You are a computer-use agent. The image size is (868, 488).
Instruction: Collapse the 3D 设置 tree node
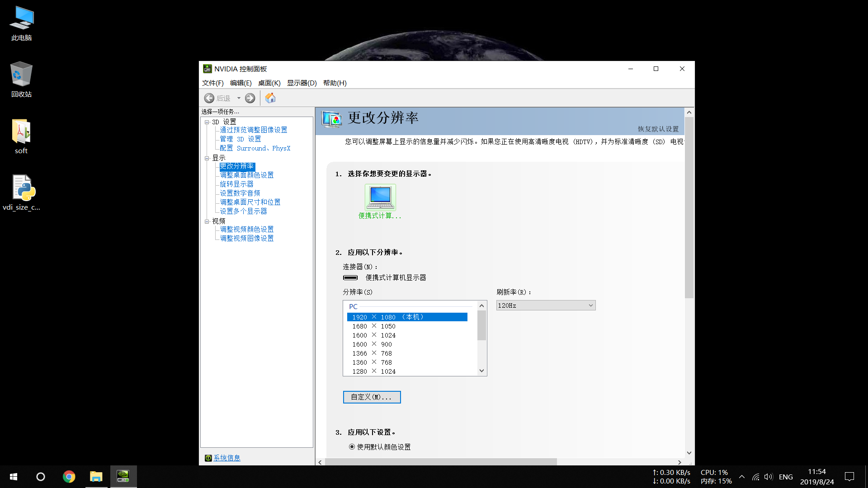pos(207,122)
